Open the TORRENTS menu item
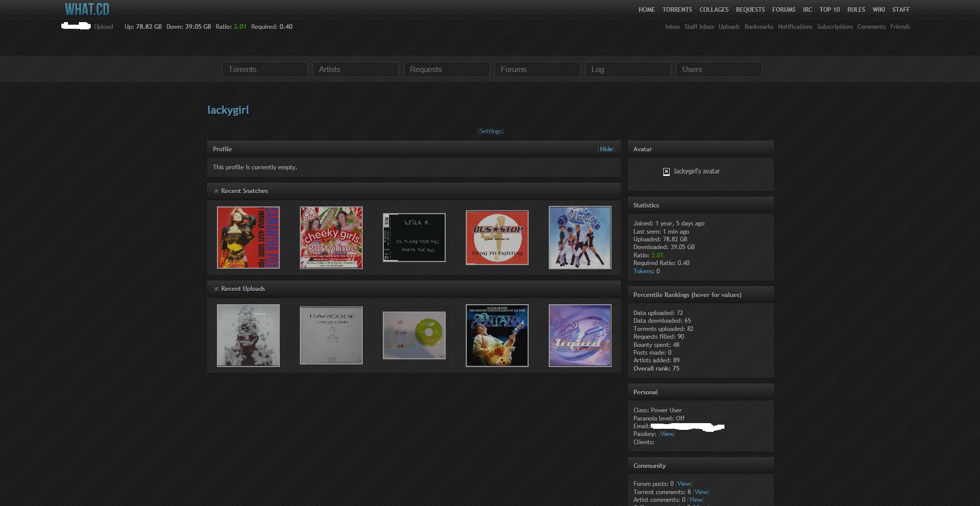Image resolution: width=980 pixels, height=506 pixels. 677,10
